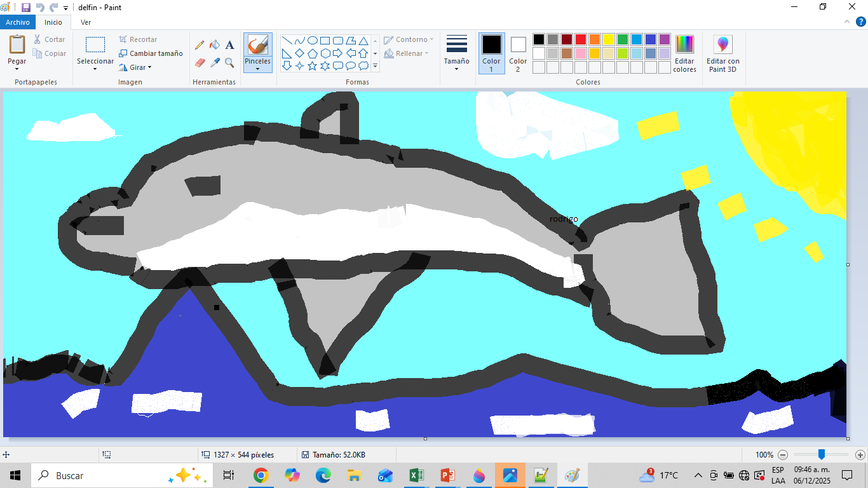This screenshot has height=488, width=868.
Task: Pick the red color swatch
Action: coord(580,39)
